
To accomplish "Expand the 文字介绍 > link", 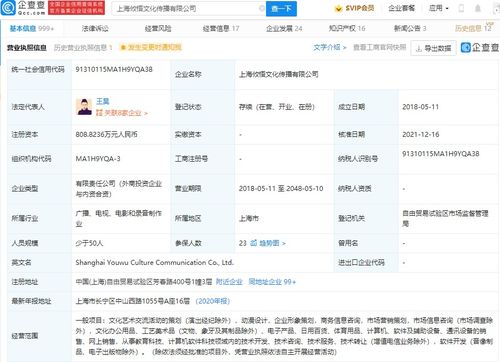I will click(330, 48).
